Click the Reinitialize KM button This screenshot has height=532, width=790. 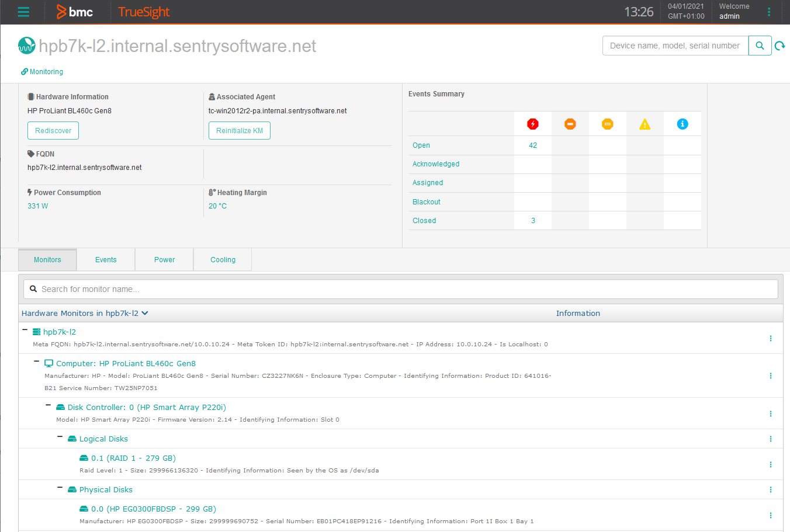[x=239, y=130]
